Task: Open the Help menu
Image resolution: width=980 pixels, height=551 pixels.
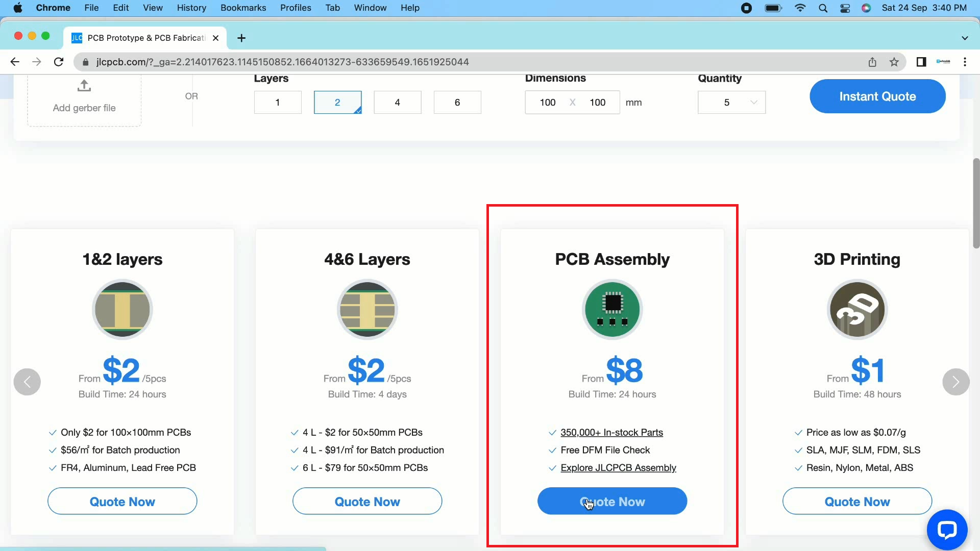Action: pos(410,8)
